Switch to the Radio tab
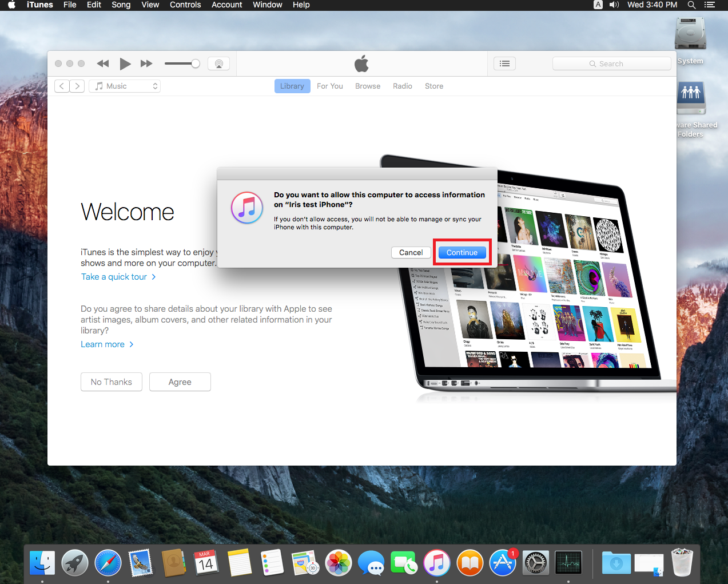The image size is (728, 584). coord(403,86)
